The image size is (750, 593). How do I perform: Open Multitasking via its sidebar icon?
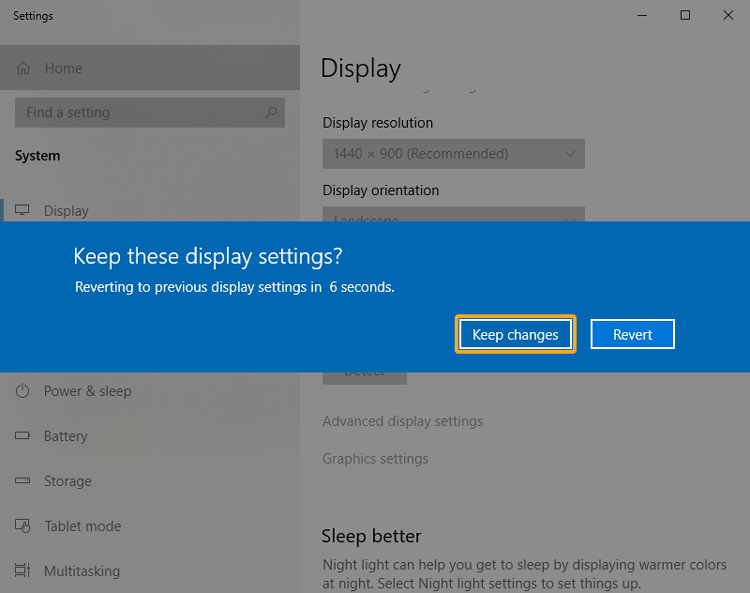coord(22,571)
